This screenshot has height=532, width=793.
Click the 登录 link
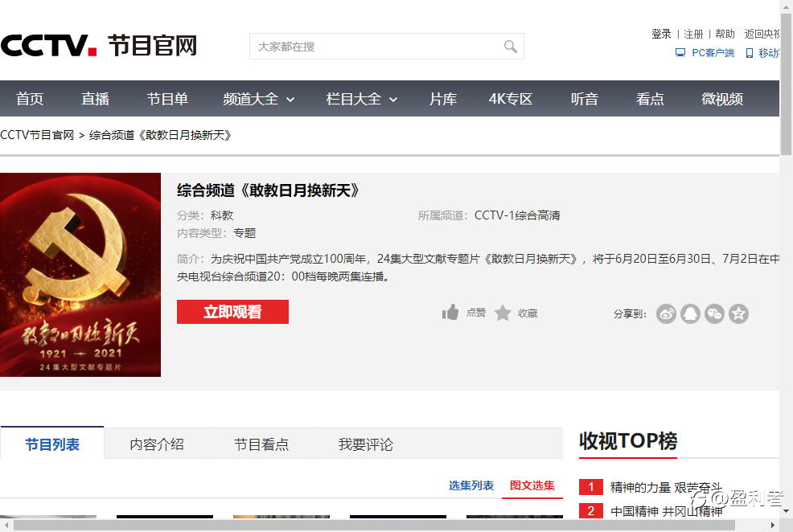pyautogui.click(x=661, y=34)
